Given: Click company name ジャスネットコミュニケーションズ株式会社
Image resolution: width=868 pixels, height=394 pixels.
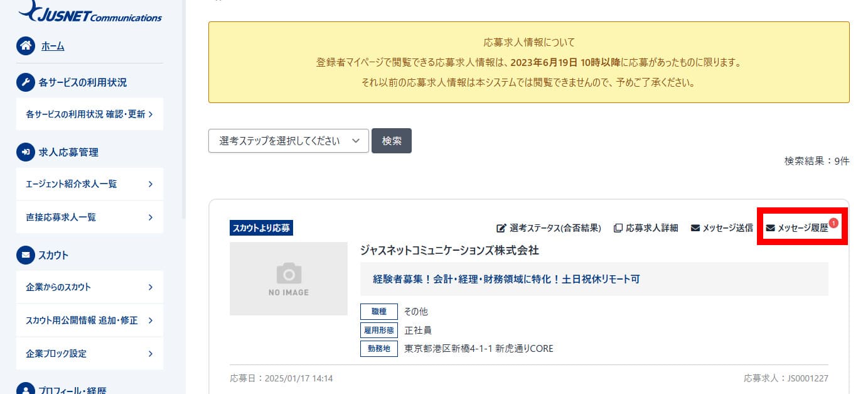Looking at the screenshot, I should click(449, 250).
